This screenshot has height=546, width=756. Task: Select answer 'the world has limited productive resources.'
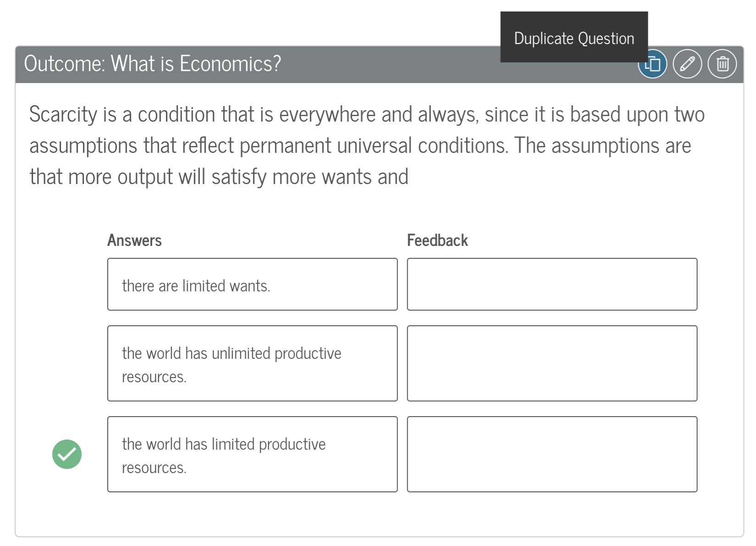[253, 454]
